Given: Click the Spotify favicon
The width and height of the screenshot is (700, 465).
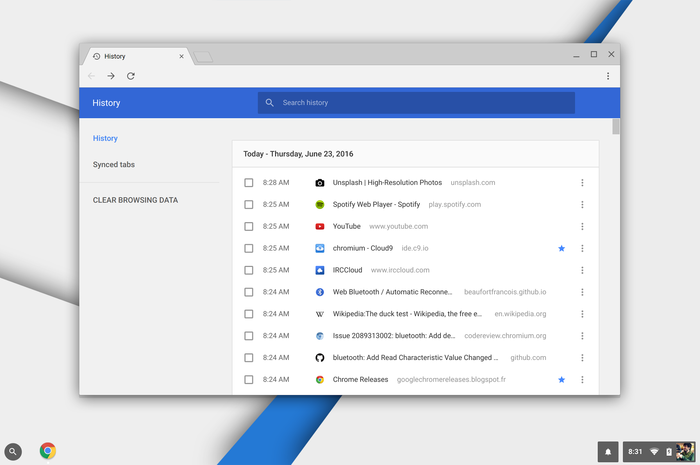Looking at the screenshot, I should (320, 204).
